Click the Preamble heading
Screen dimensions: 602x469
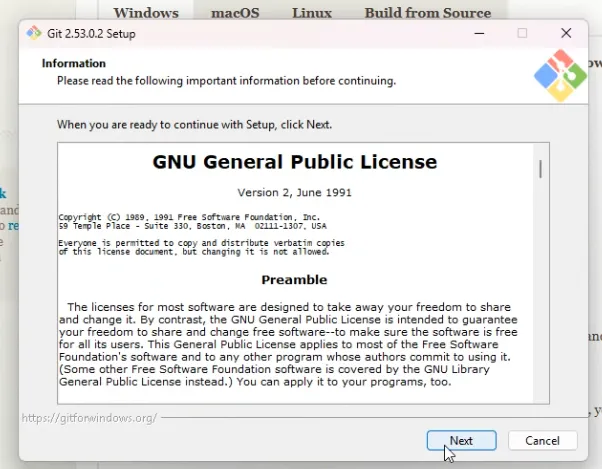tap(294, 279)
